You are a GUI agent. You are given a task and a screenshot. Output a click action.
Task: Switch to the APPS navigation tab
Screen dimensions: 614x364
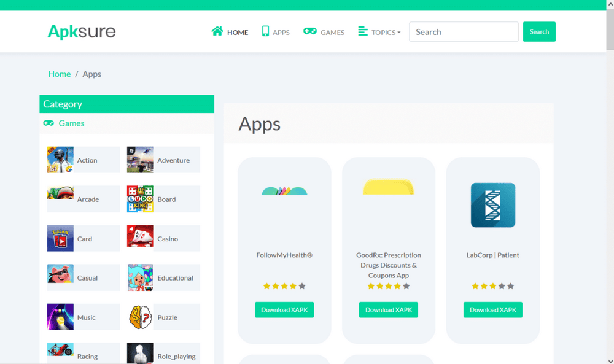point(275,31)
